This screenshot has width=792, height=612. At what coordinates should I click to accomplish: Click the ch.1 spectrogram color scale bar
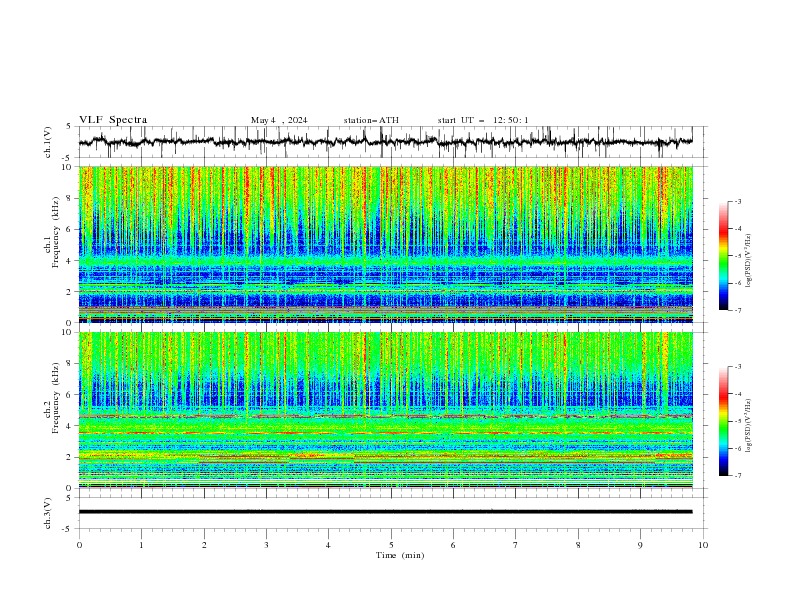723,256
